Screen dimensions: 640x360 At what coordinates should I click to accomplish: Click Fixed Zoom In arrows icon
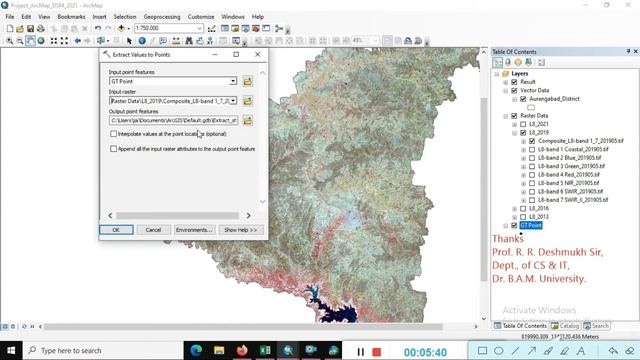(54, 41)
